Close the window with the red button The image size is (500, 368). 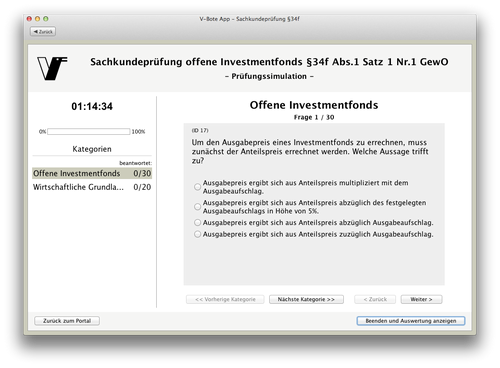[29, 19]
